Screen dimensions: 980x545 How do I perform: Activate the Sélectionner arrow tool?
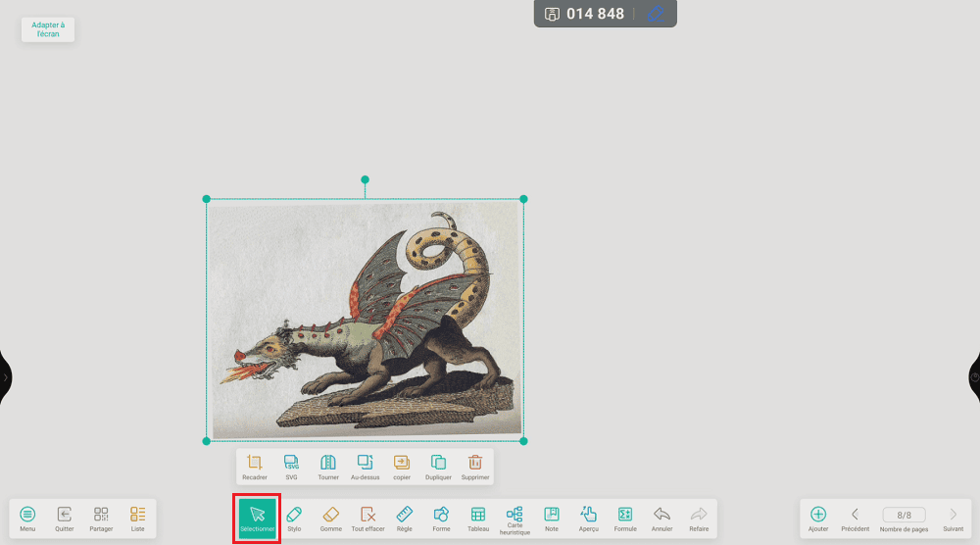tap(257, 519)
